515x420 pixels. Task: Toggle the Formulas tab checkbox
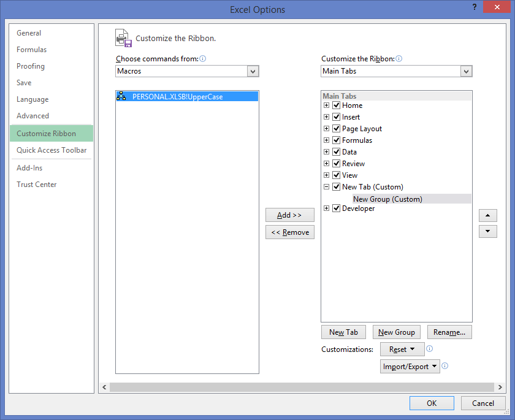click(336, 140)
